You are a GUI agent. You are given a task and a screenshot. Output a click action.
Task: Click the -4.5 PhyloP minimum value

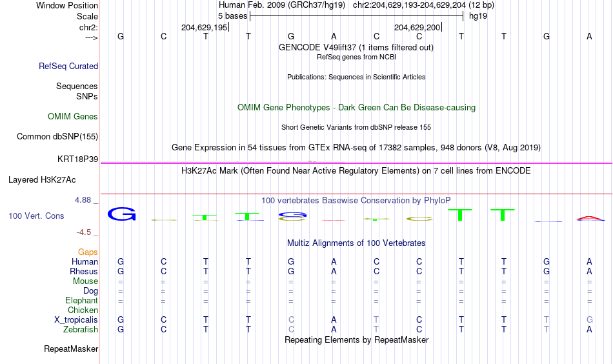84,232
